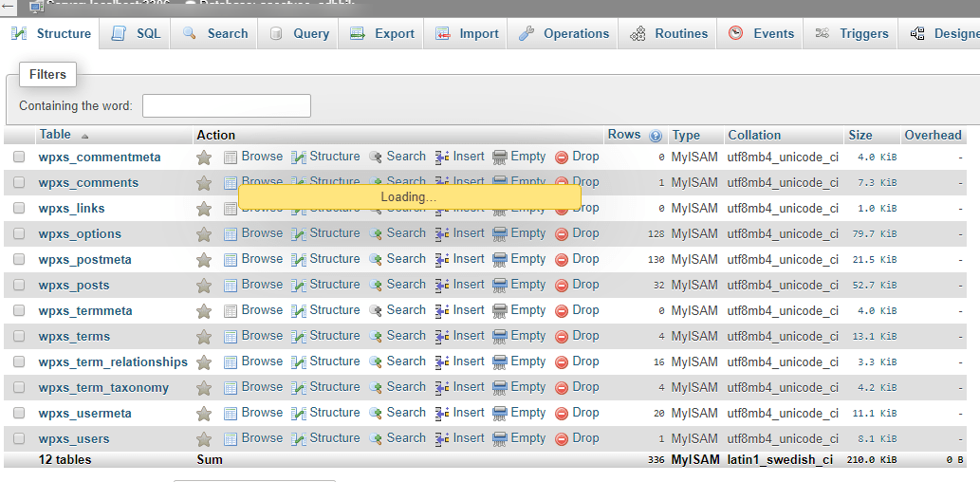The height and width of the screenshot is (482, 980).
Task: Select checkbox for wpxs_links
Action: coord(19,208)
